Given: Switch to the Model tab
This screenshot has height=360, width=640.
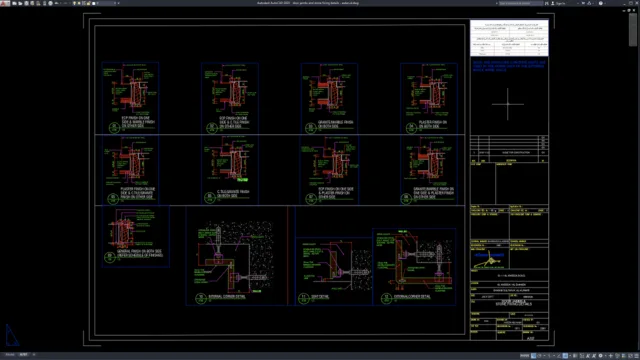Looking at the screenshot, I should click(x=10, y=355).
